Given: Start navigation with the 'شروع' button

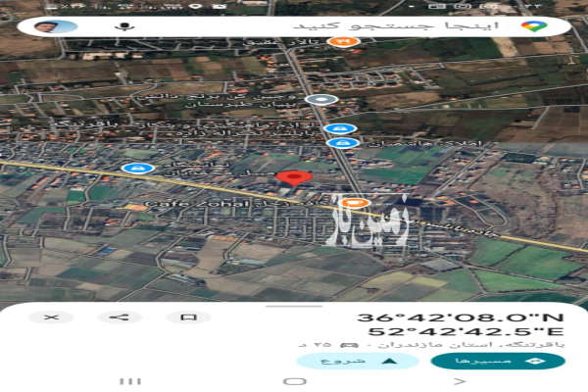Looking at the screenshot, I should (x=358, y=360).
